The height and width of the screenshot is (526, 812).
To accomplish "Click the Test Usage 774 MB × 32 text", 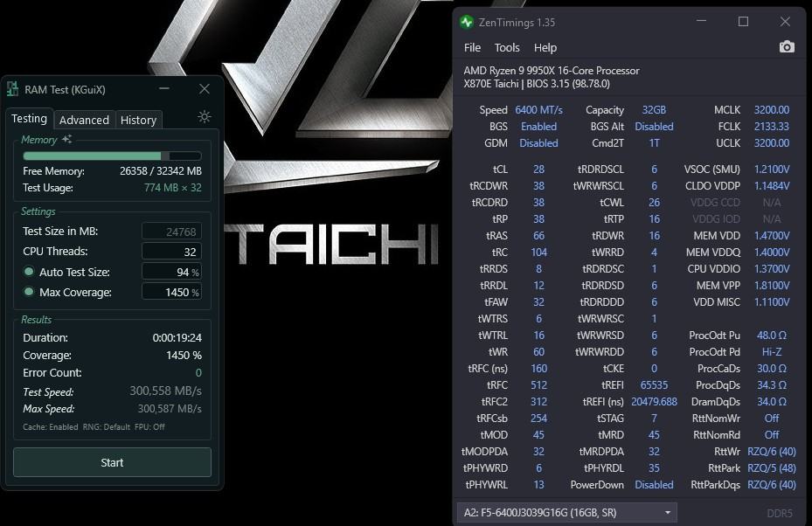I will pyautogui.click(x=172, y=187).
